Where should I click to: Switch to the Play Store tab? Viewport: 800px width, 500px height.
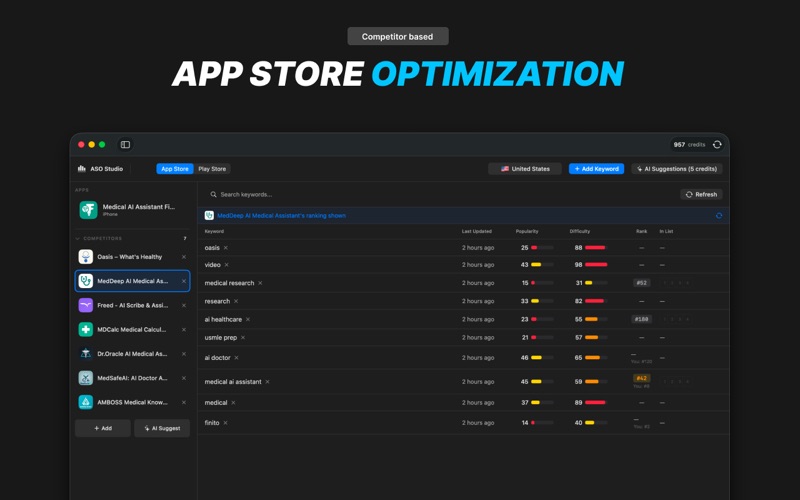pos(212,169)
